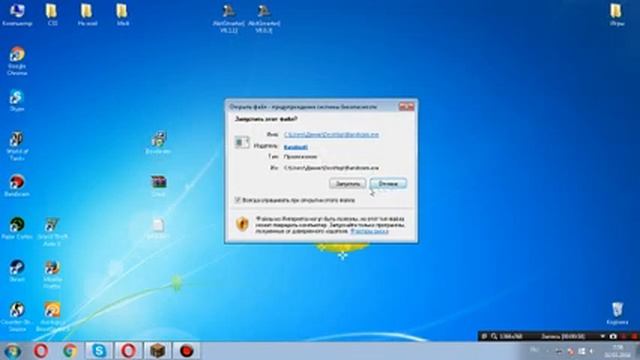Switch to the second Opera taskbar button
The image size is (640, 360).
point(128,351)
